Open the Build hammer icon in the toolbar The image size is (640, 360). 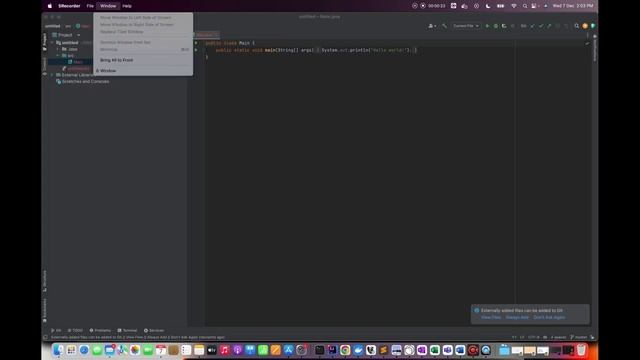point(444,26)
